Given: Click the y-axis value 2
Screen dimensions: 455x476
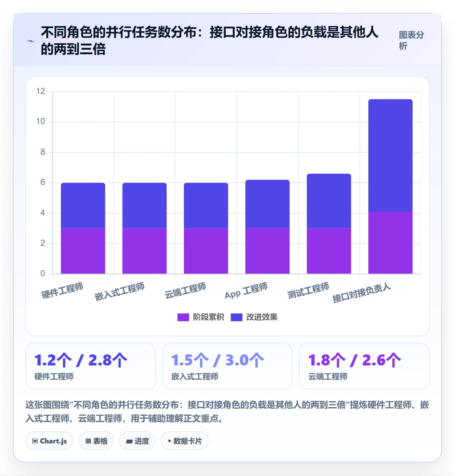Looking at the screenshot, I should [43, 243].
